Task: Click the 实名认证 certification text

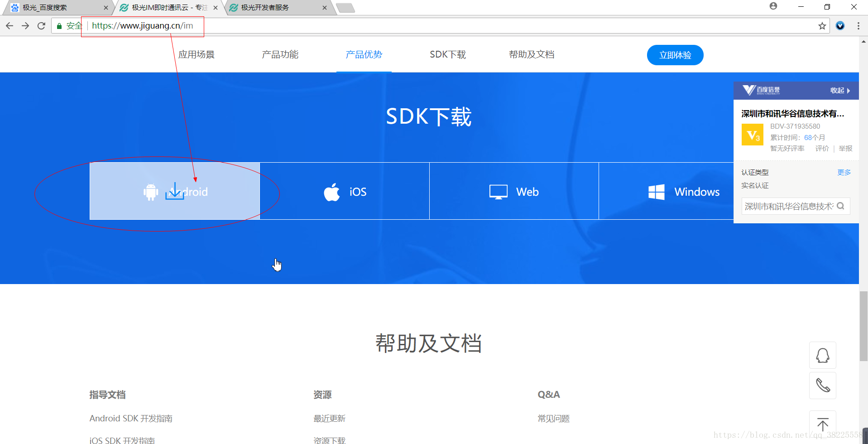Action: pyautogui.click(x=755, y=185)
